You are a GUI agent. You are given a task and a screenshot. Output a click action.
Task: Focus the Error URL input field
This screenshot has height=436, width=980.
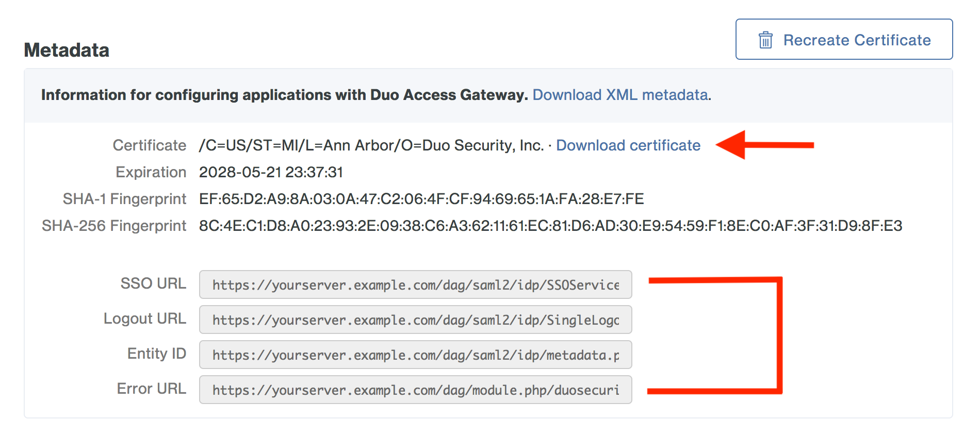click(415, 390)
